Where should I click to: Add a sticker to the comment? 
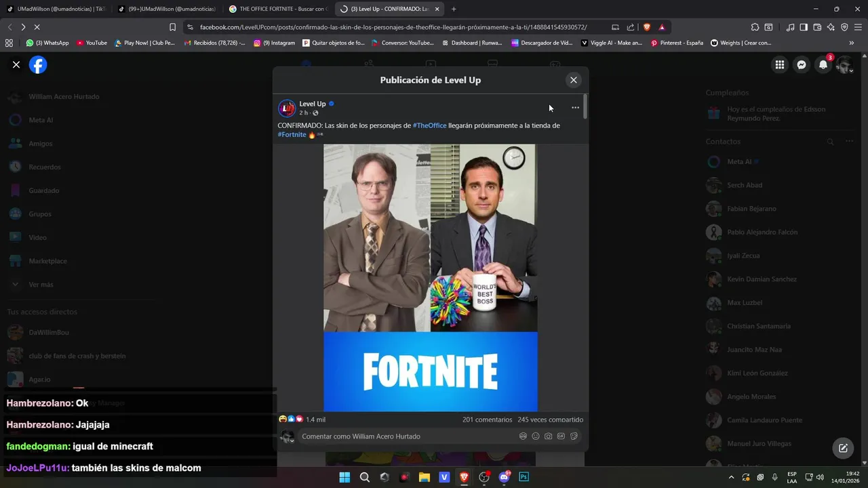click(x=574, y=436)
